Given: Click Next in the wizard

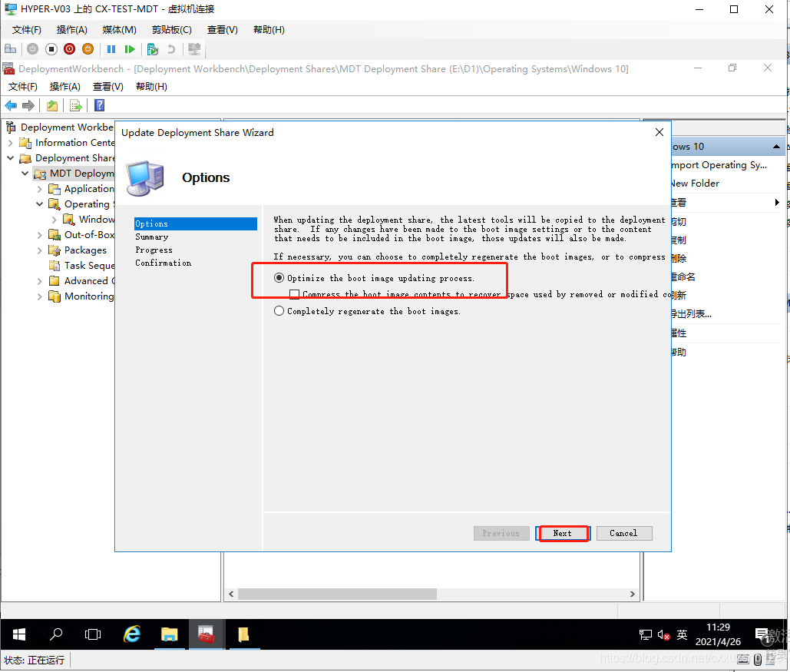Looking at the screenshot, I should (x=563, y=533).
